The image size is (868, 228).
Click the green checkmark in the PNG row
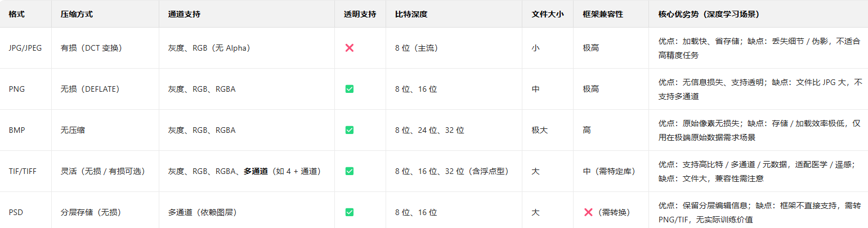pyautogui.click(x=349, y=89)
